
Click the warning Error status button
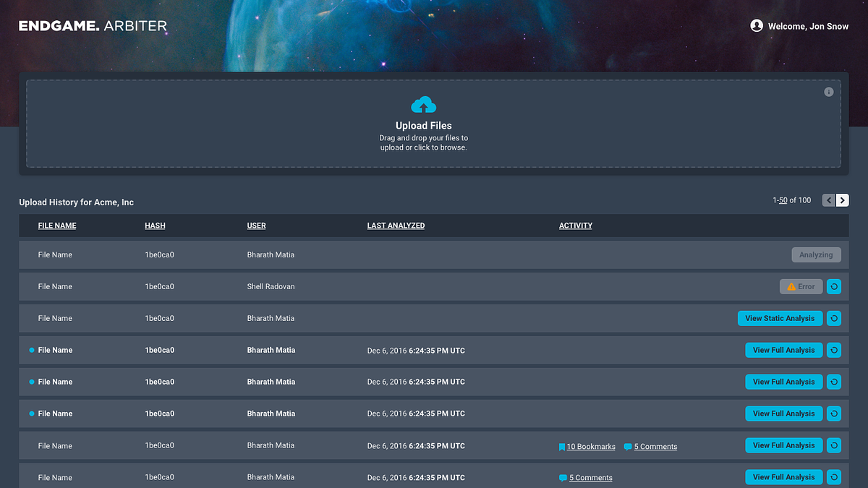(x=801, y=287)
